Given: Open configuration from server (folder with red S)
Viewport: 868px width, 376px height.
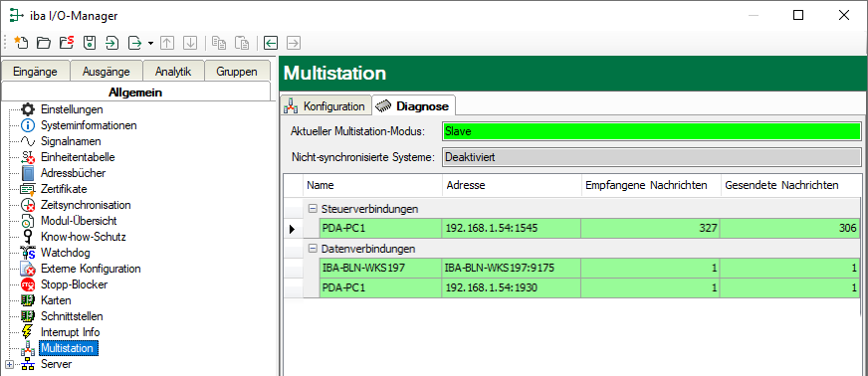Looking at the screenshot, I should coord(67,43).
